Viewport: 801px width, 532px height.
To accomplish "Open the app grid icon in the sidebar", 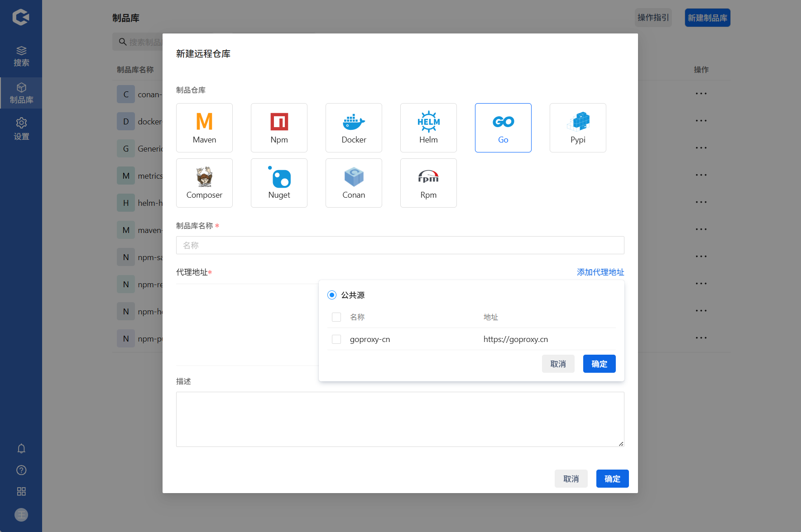I will click(21, 491).
